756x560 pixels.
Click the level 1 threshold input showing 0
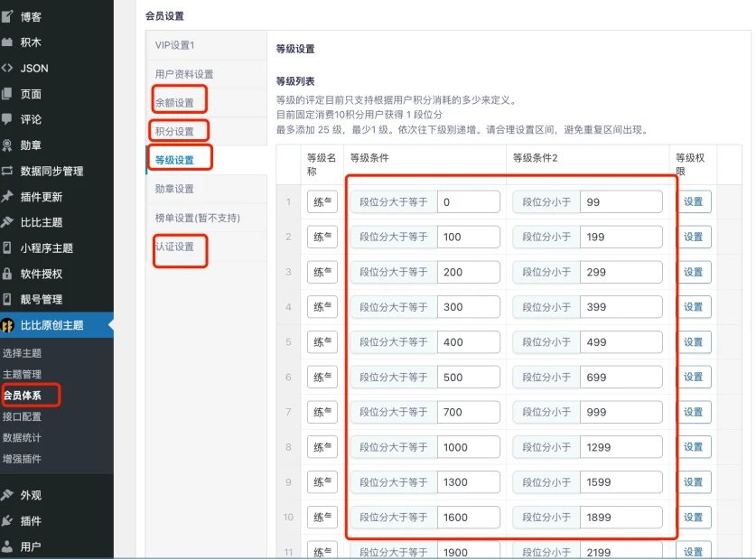click(468, 201)
